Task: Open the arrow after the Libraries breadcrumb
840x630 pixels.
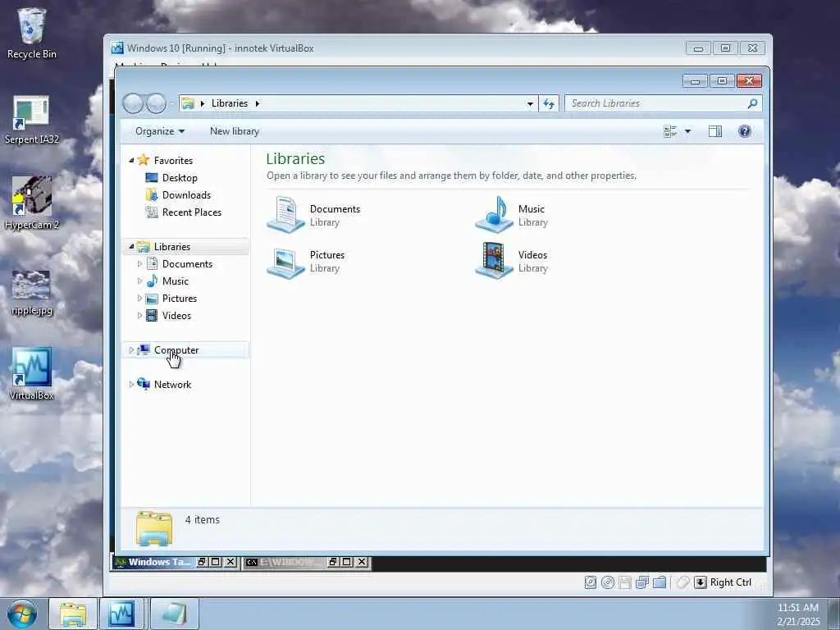Action: [x=257, y=103]
